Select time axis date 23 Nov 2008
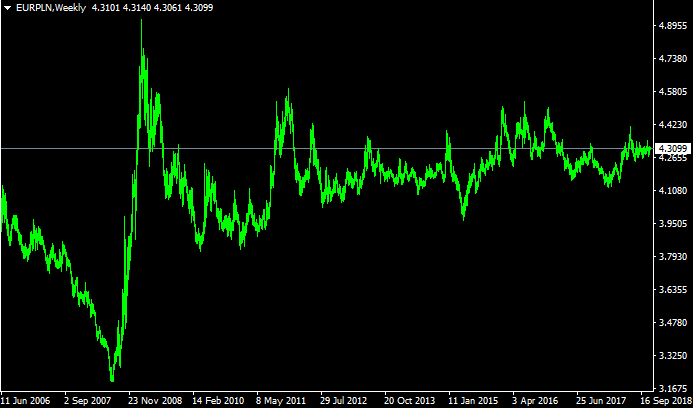Image resolution: width=693 pixels, height=408 pixels. pos(156,401)
